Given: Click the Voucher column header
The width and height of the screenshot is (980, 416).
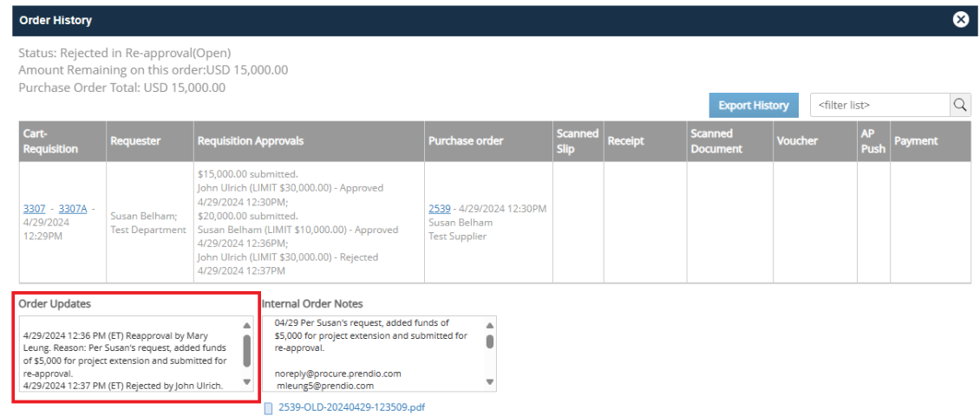Looking at the screenshot, I should pyautogui.click(x=815, y=141).
